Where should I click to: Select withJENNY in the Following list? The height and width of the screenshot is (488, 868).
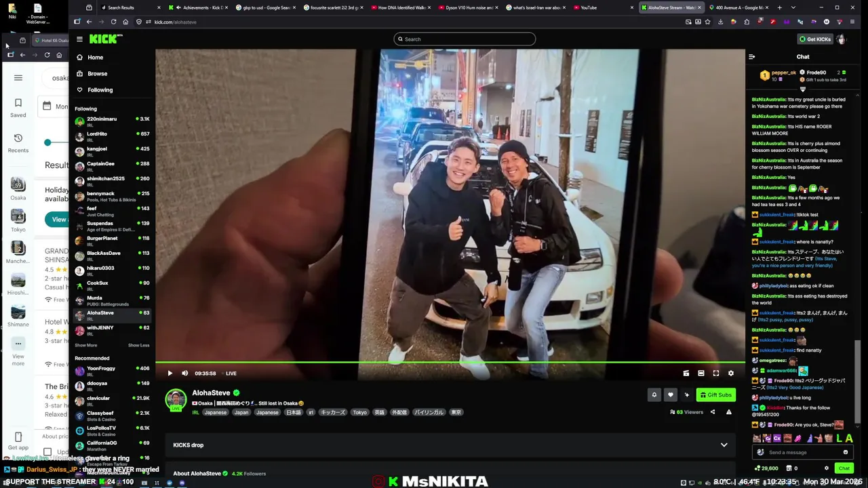pos(112,330)
